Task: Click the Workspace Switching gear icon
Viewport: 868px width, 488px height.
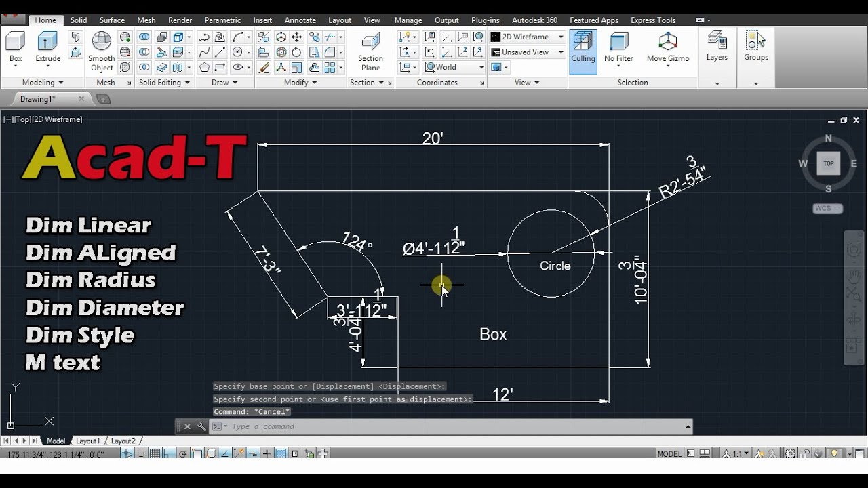Action: 790,453
